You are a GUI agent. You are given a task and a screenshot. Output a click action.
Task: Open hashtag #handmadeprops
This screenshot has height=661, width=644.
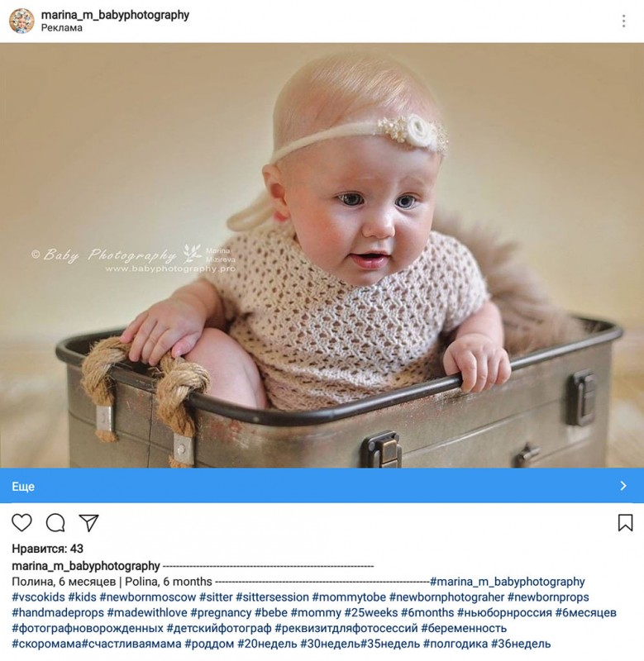pos(58,612)
